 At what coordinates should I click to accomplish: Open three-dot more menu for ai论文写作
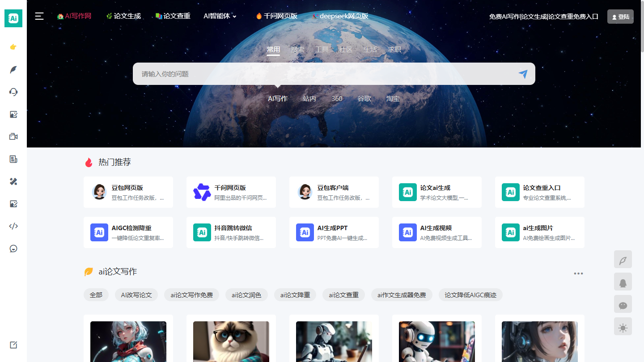(x=578, y=274)
